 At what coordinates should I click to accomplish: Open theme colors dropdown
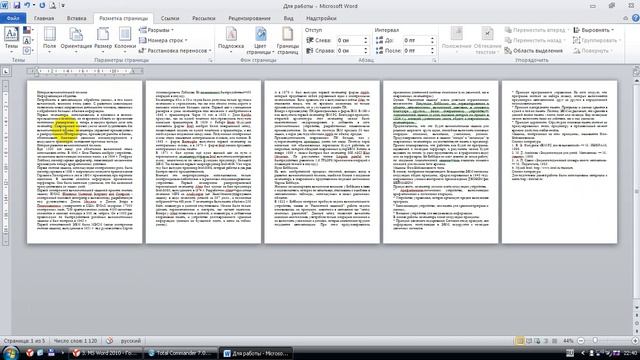pos(28,30)
